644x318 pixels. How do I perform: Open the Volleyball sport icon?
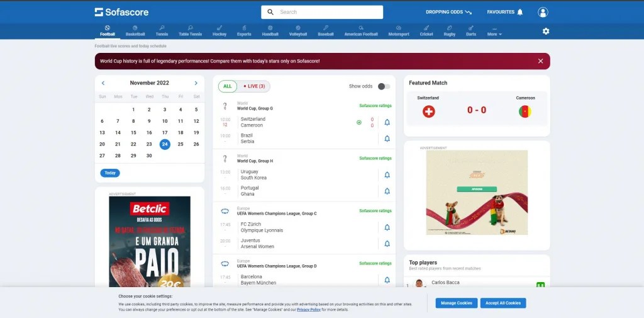[297, 28]
